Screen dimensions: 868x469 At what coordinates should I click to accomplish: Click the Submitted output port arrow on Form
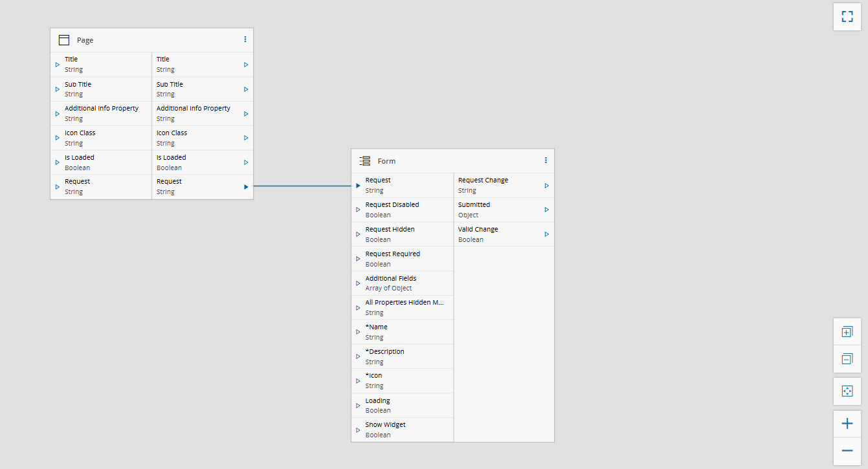click(546, 210)
